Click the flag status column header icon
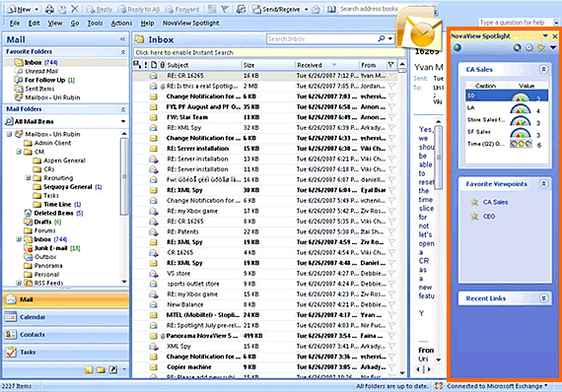The width and height of the screenshot is (562, 392). (390, 65)
